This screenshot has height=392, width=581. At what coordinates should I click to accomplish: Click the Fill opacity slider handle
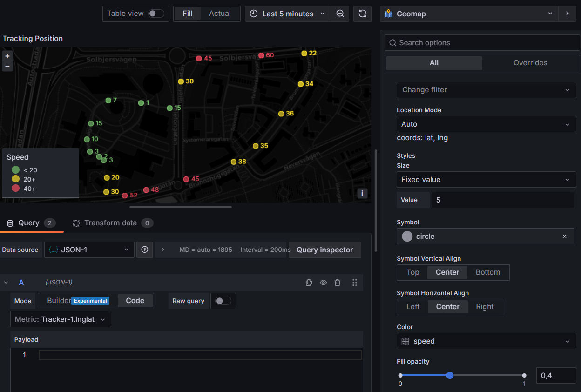450,375
